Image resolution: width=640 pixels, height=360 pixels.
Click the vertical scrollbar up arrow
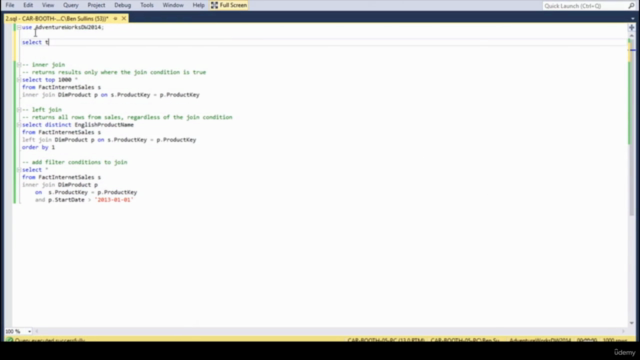(632, 36)
